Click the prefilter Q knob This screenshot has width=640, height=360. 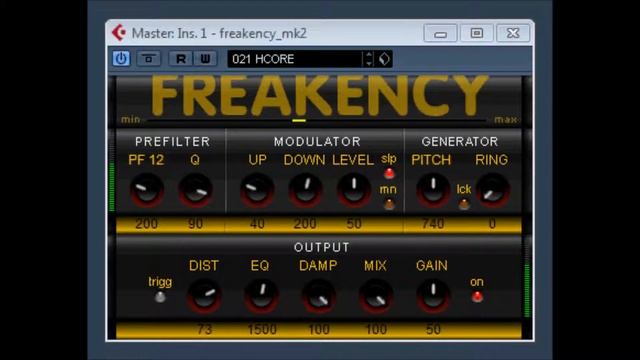(x=196, y=190)
